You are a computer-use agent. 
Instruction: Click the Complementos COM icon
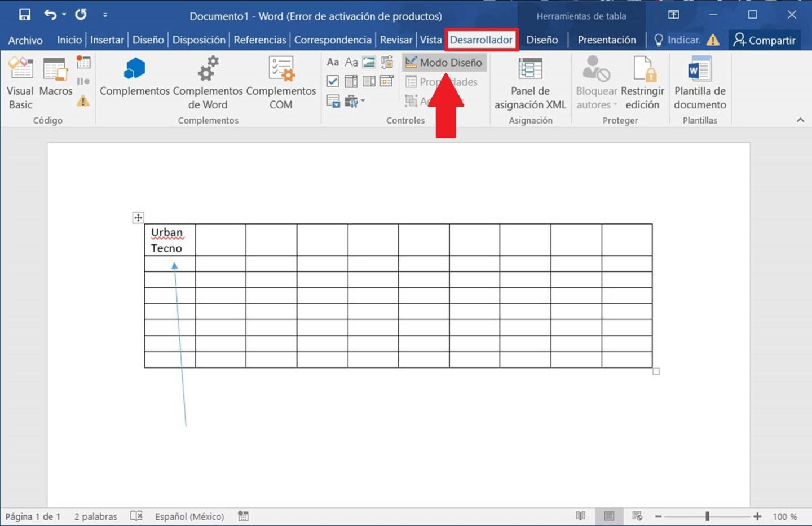tap(281, 83)
